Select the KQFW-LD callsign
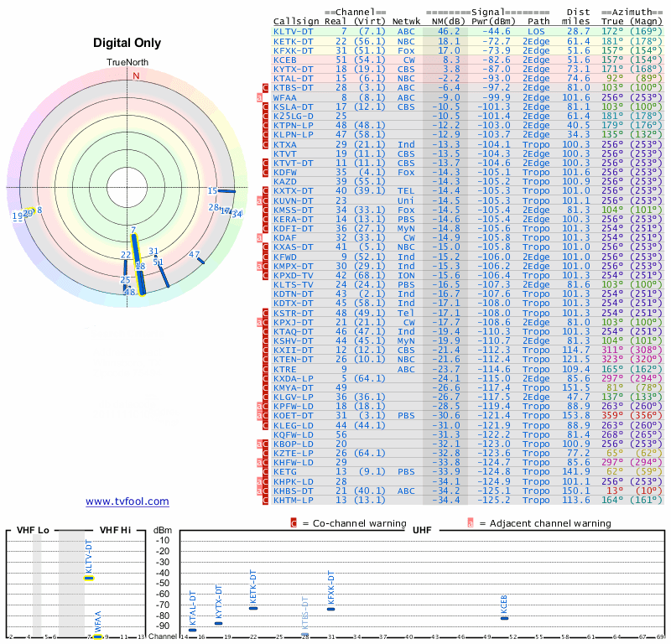 [293, 434]
